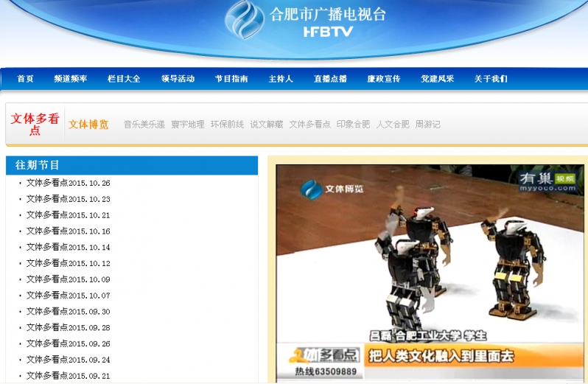Open 栏目大全 navigation item
The image size is (588, 384).
tap(124, 79)
